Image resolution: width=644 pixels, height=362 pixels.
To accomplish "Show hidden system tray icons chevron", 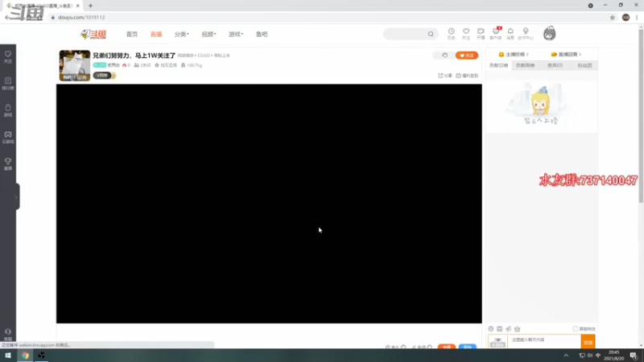I will tap(566, 356).
